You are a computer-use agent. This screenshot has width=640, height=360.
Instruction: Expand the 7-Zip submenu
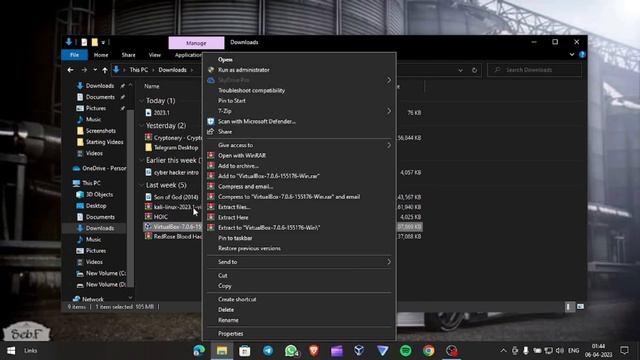(x=299, y=111)
